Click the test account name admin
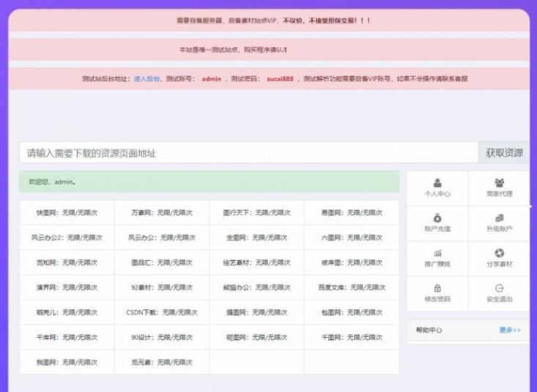 pyautogui.click(x=211, y=79)
